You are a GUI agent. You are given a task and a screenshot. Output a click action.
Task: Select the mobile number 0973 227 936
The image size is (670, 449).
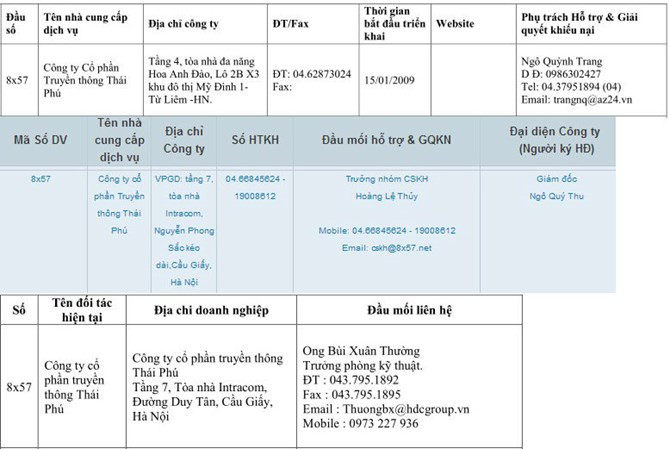click(381, 423)
